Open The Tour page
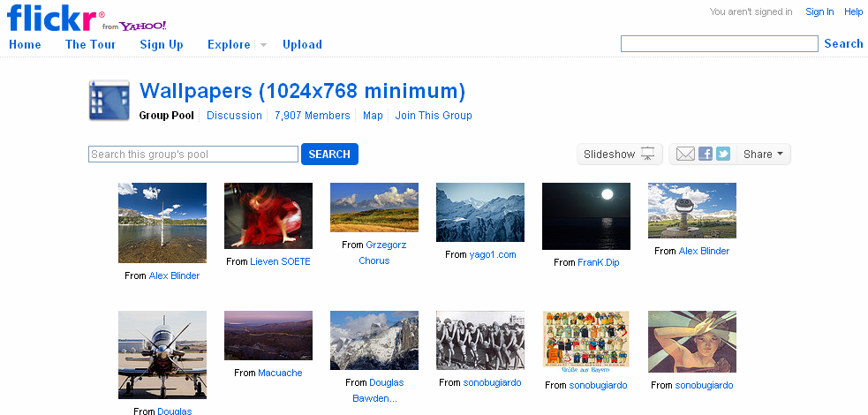The width and height of the screenshot is (868, 415). pyautogui.click(x=90, y=44)
